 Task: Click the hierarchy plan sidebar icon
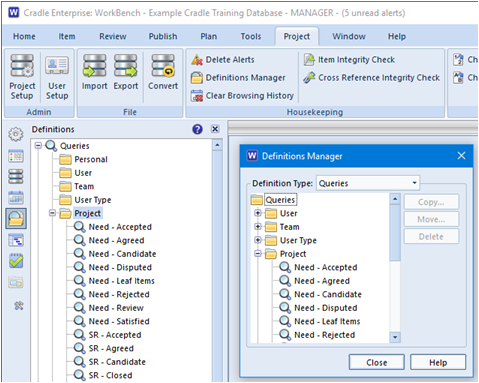click(x=16, y=240)
